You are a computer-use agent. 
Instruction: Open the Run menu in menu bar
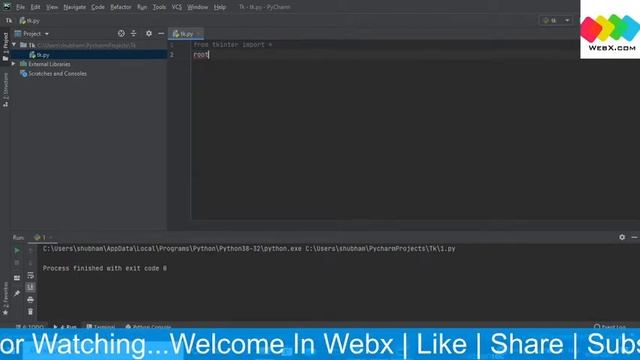point(142,7)
